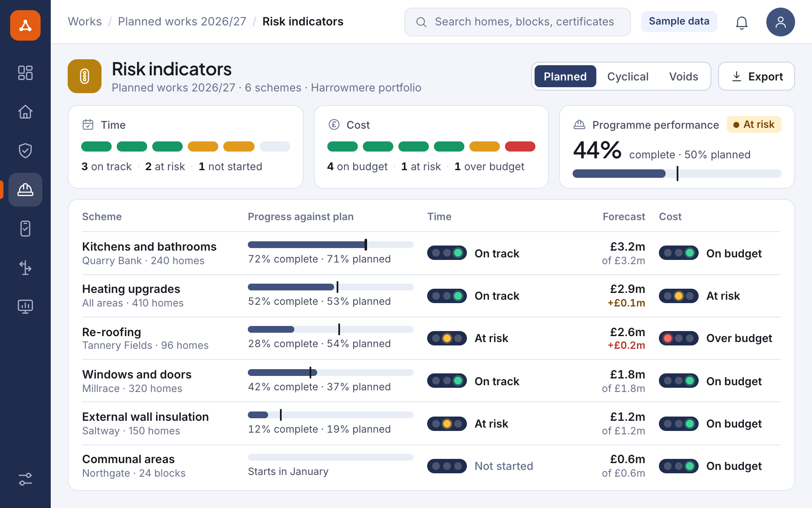Click the Not started status for Communal areas
The width and height of the screenshot is (812, 508).
pyautogui.click(x=504, y=466)
